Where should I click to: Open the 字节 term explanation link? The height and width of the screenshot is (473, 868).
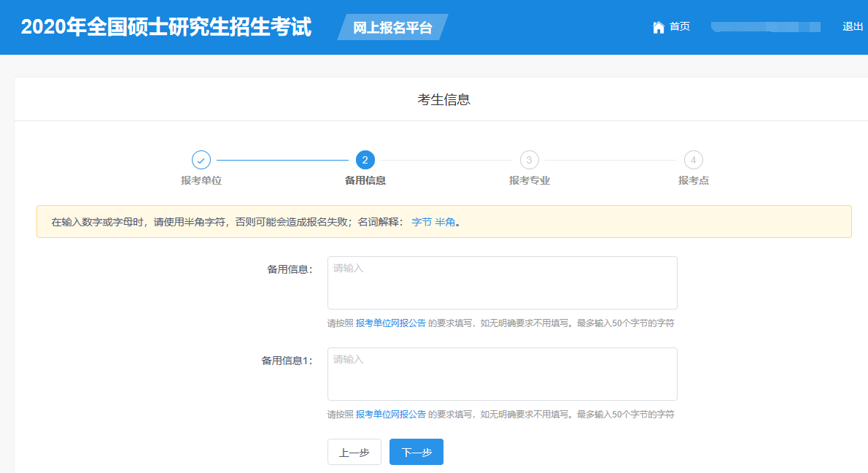pos(422,222)
